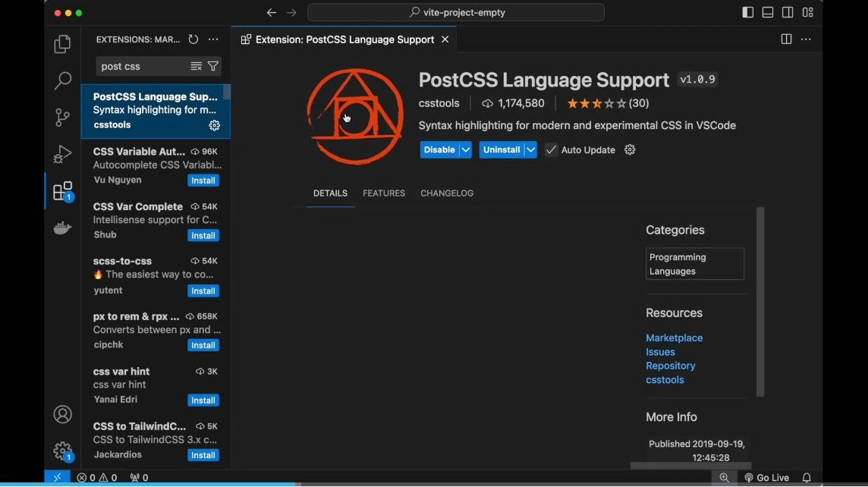Open the Repository resource link
This screenshot has height=487, width=868.
coord(671,366)
